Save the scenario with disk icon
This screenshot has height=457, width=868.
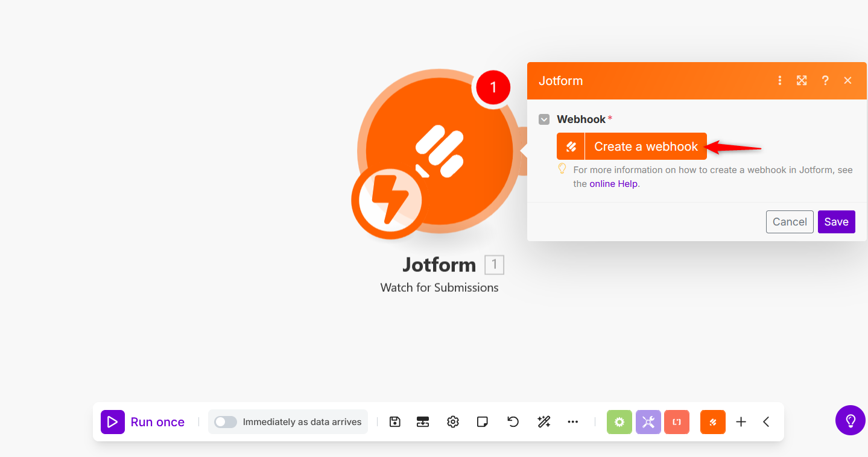click(x=395, y=422)
